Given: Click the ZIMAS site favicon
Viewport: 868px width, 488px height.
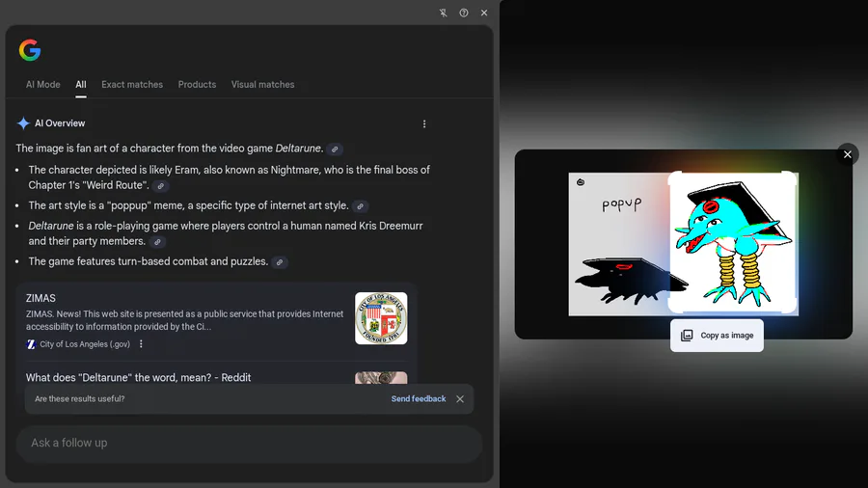Looking at the screenshot, I should click(31, 344).
